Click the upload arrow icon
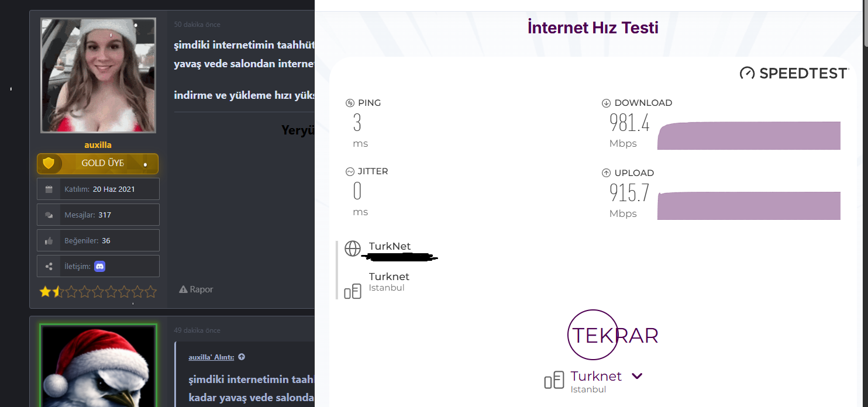This screenshot has height=407, width=868. coord(606,173)
